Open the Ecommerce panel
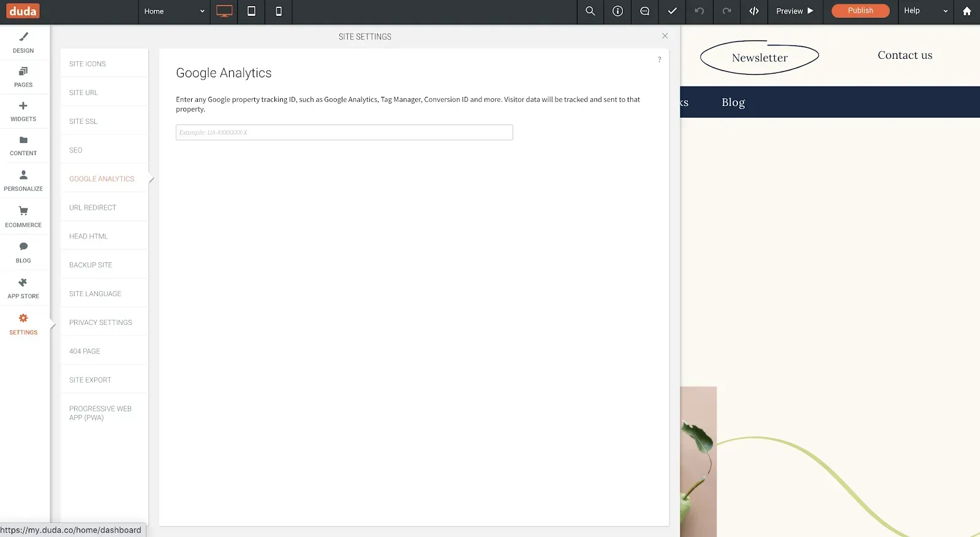This screenshot has height=537, width=980. point(23,216)
